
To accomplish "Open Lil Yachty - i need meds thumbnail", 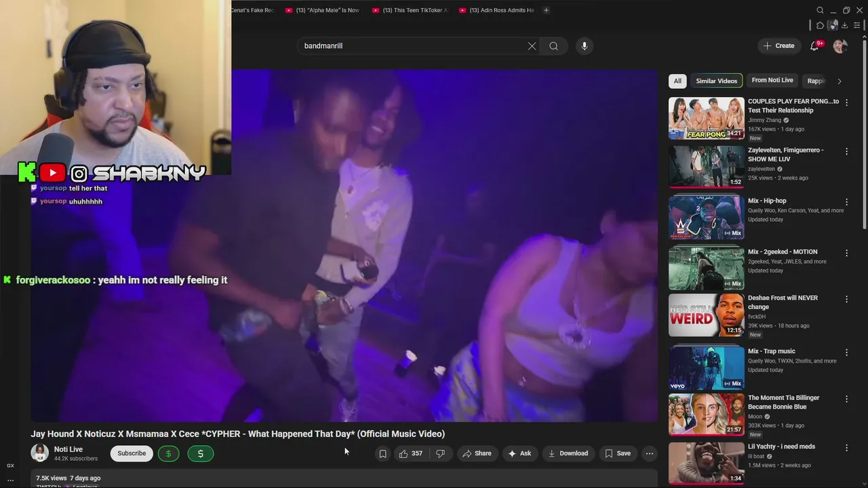I will (706, 463).
